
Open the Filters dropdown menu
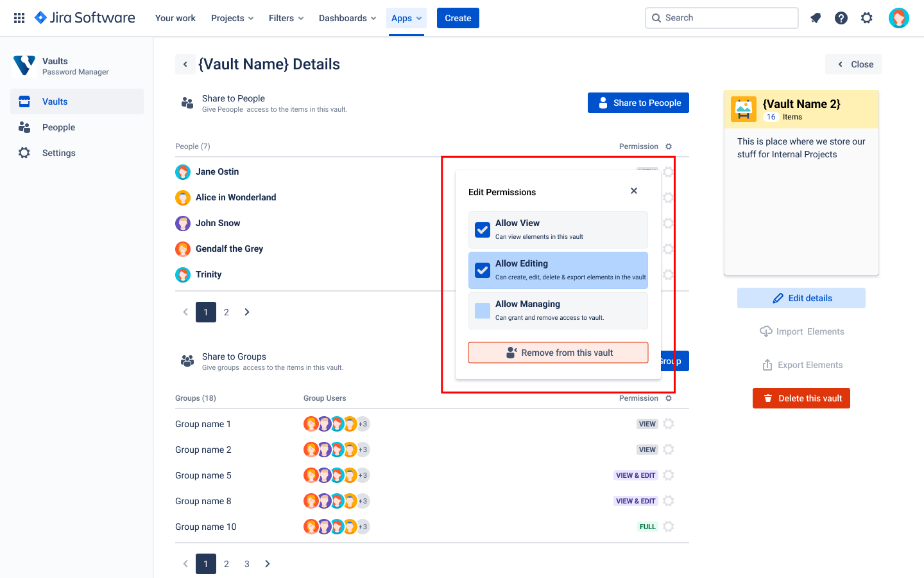[x=286, y=18]
